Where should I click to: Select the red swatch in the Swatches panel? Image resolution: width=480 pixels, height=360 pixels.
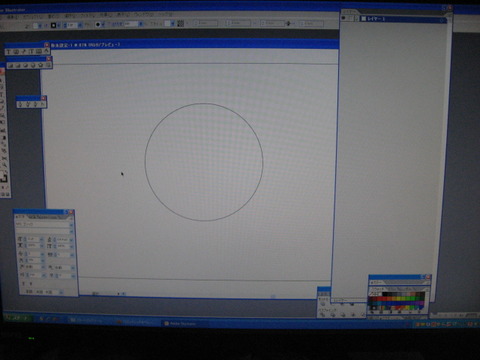coord(378,299)
